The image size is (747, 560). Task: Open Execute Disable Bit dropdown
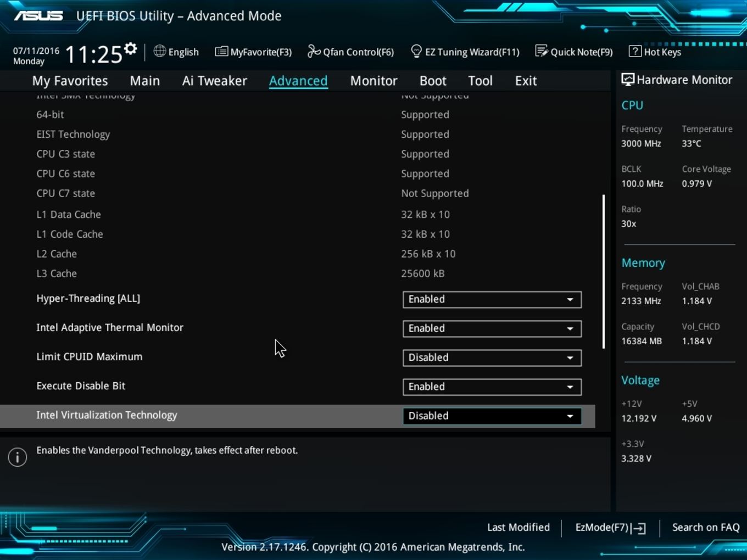[x=492, y=387]
